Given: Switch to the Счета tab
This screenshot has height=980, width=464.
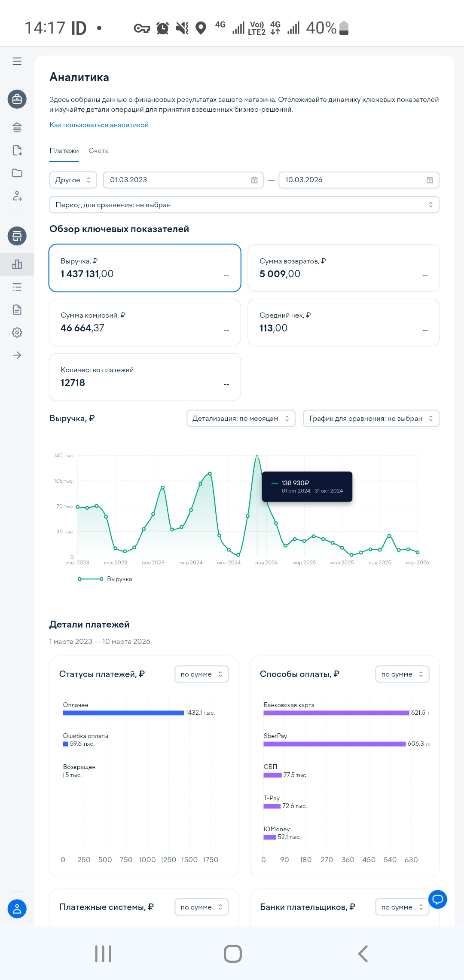Looking at the screenshot, I should [98, 151].
